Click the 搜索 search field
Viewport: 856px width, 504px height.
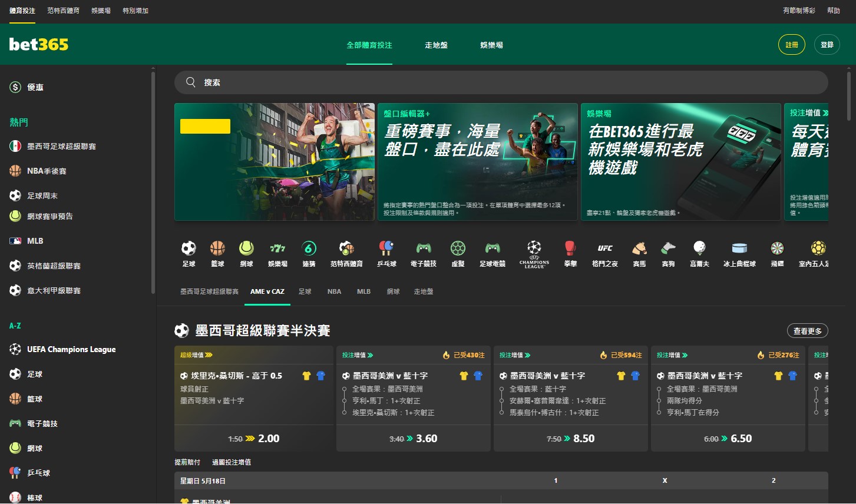pyautogui.click(x=501, y=82)
